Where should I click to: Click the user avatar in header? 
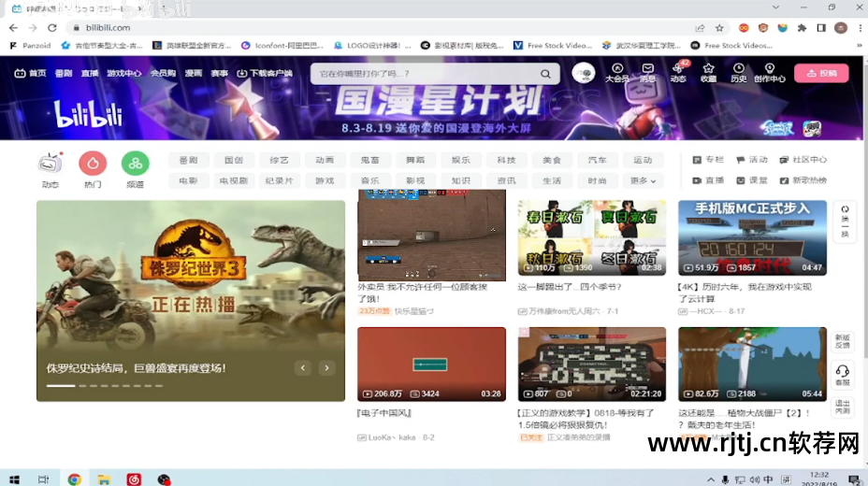click(x=583, y=73)
